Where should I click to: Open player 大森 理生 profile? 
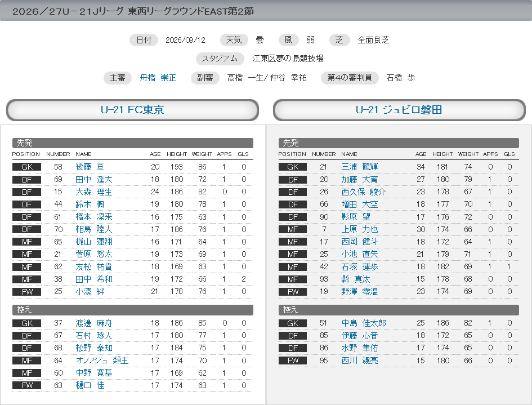coord(93,192)
